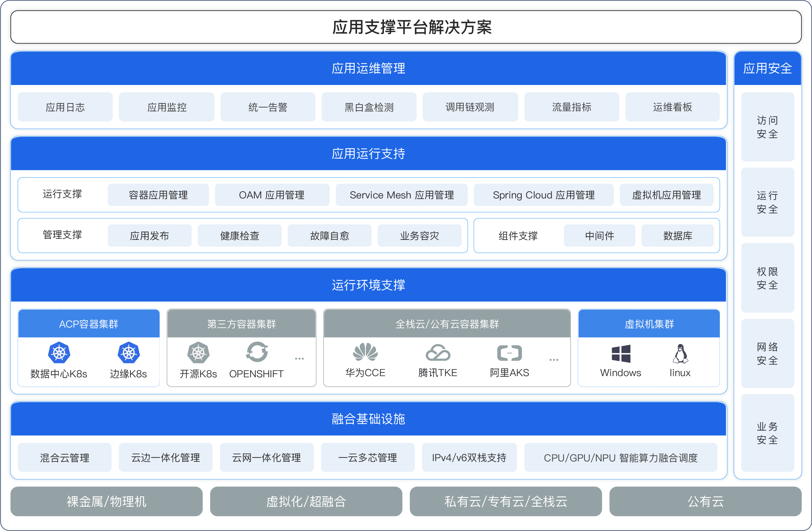Click the Alibaba AKS bracket icon
Image resolution: width=812 pixels, height=531 pixels.
(509, 353)
